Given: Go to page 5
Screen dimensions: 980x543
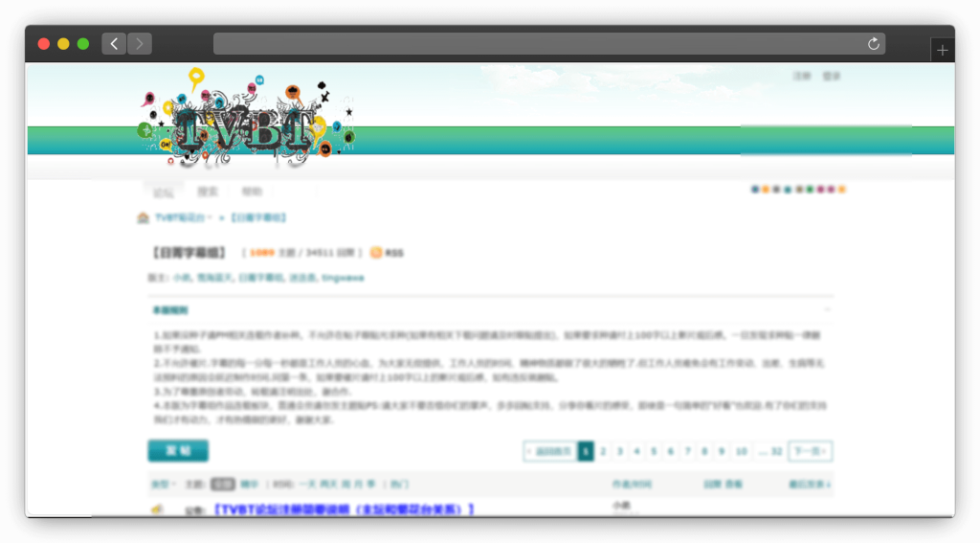Looking at the screenshot, I should pyautogui.click(x=654, y=451).
